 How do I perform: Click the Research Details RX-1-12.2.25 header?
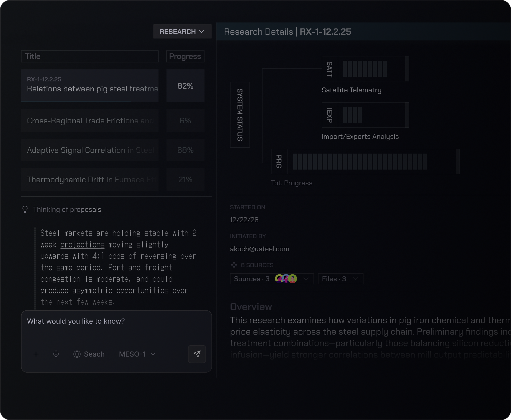coord(287,32)
